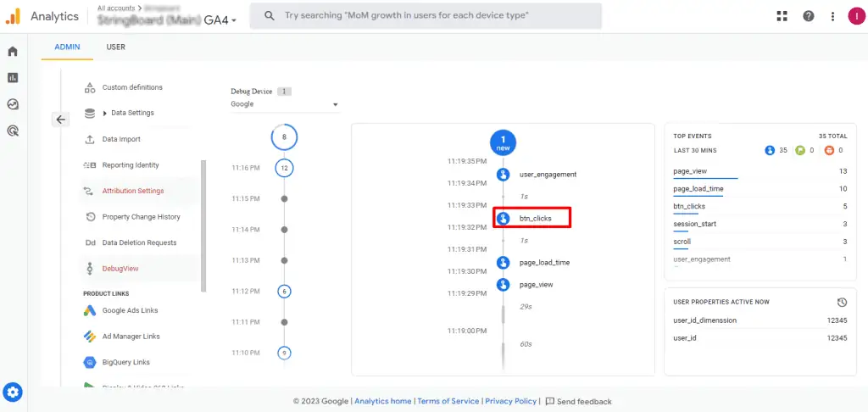Click the BigQuery Links icon
Viewport: 868px width, 412px height.
90,362
